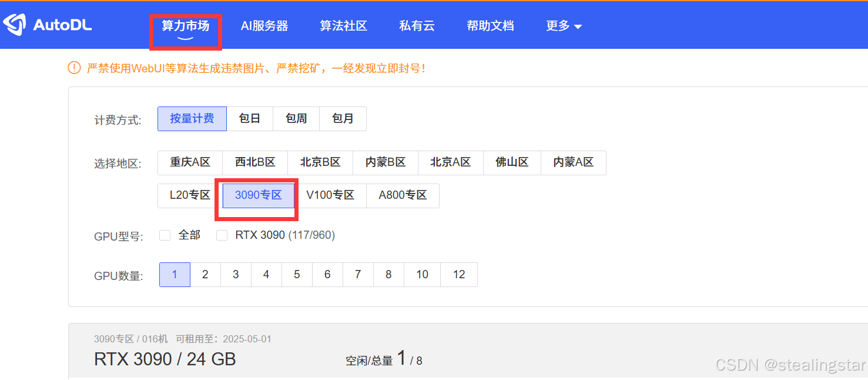The height and width of the screenshot is (380, 868).
Task: Open the 算力市场 tab
Action: coord(185,26)
